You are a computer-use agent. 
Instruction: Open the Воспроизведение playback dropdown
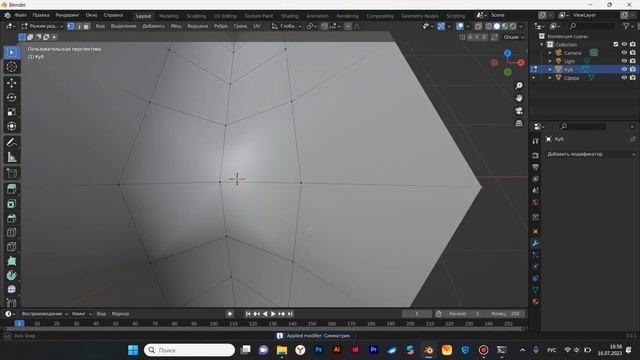tap(44, 314)
